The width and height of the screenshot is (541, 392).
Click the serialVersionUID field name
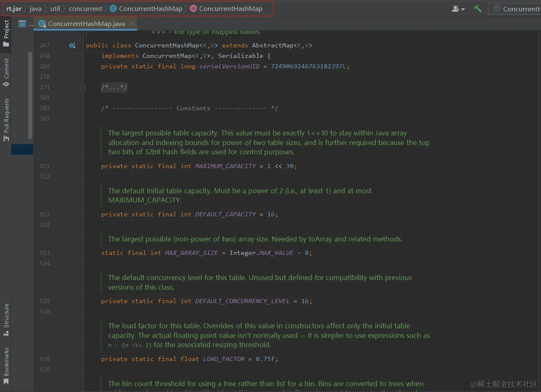(x=229, y=66)
